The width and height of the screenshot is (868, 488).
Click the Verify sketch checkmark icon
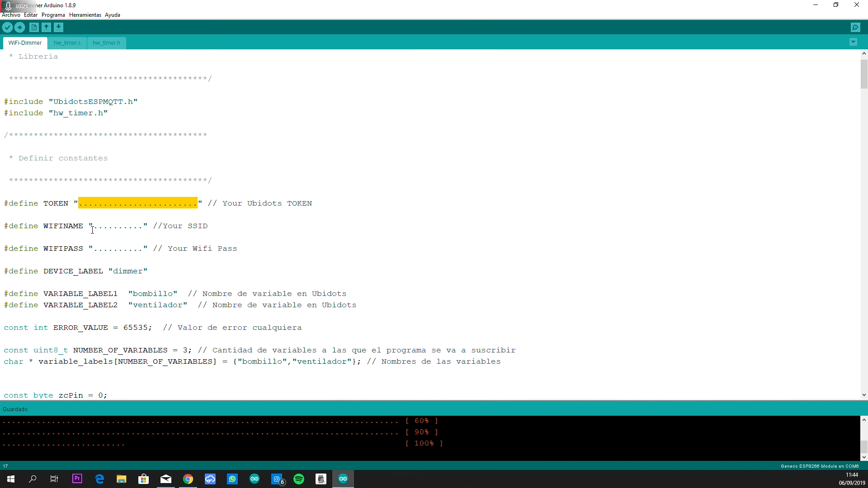(7, 28)
